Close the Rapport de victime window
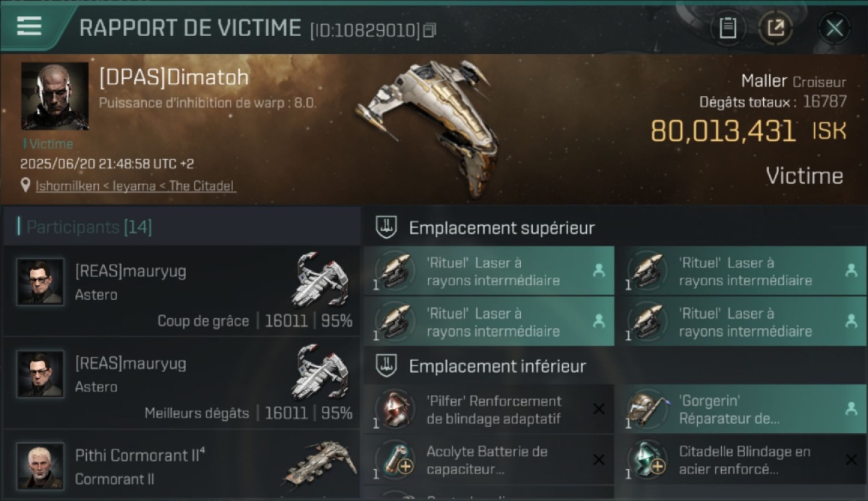 (834, 28)
